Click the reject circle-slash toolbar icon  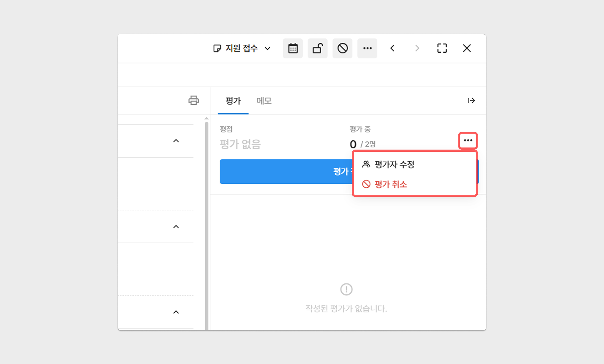pos(342,48)
